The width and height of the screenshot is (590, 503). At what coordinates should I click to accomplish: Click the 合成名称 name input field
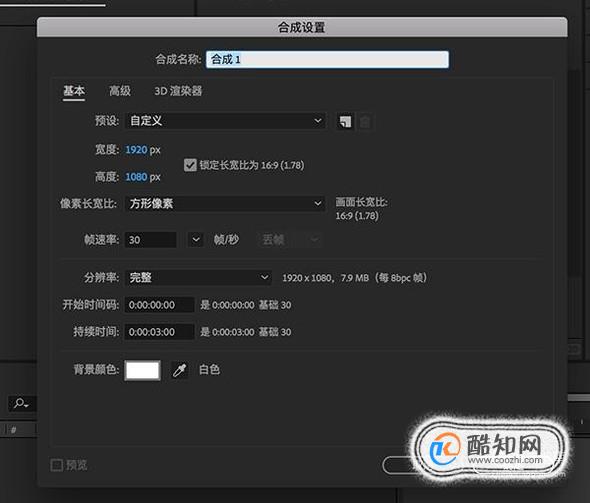point(327,59)
